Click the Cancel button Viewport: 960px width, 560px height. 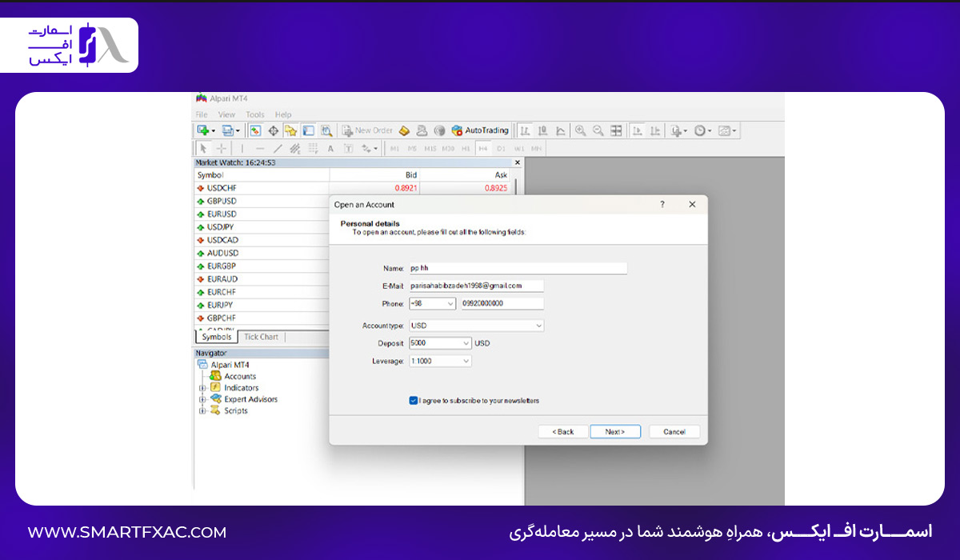tap(674, 431)
